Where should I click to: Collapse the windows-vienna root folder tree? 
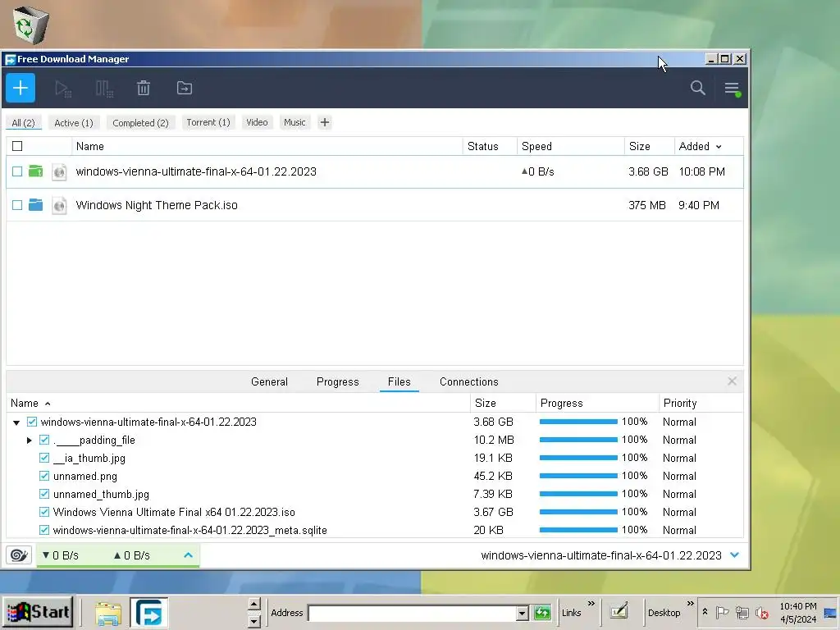[x=16, y=422]
